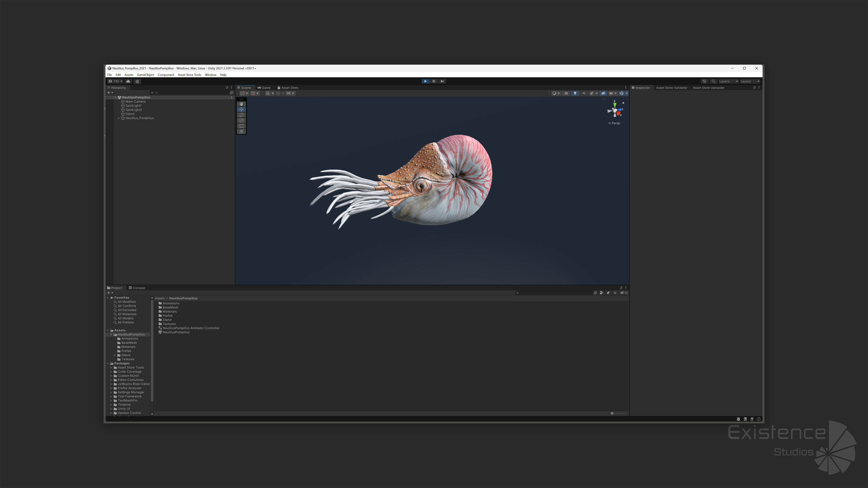Toggle scene audio mute
This screenshot has width=868, height=488.
584,93
